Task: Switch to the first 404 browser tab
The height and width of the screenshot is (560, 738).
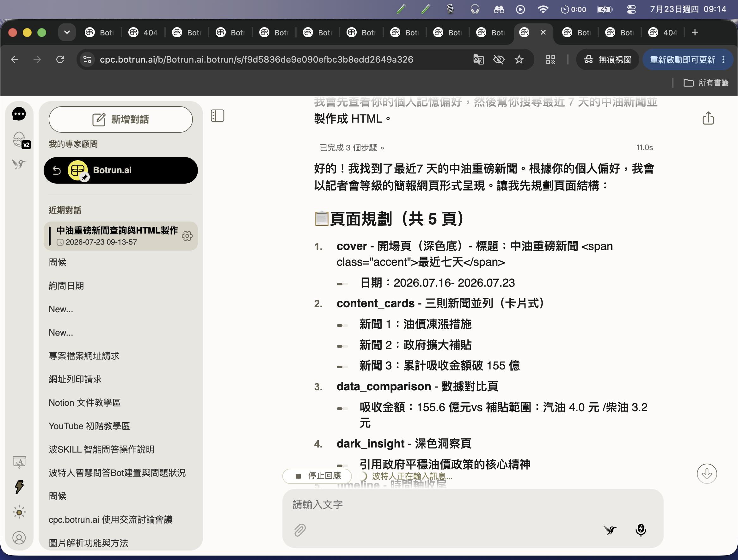Action: pos(143,32)
